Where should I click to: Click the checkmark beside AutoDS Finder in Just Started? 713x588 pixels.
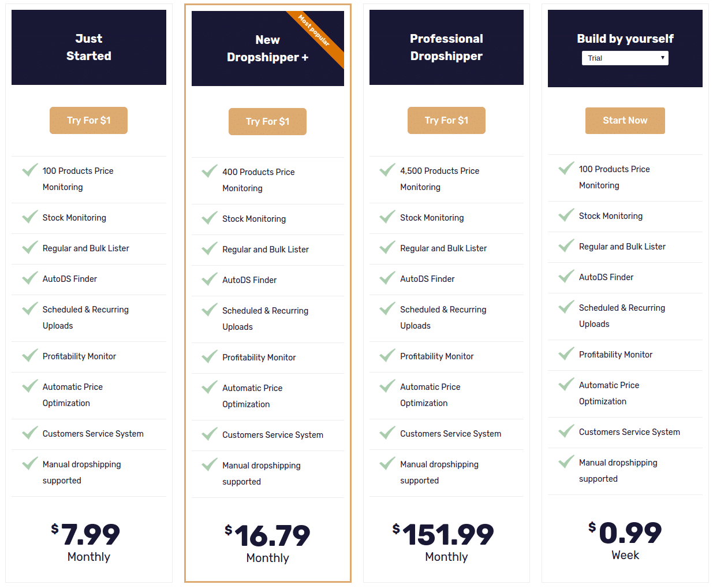tap(29, 278)
